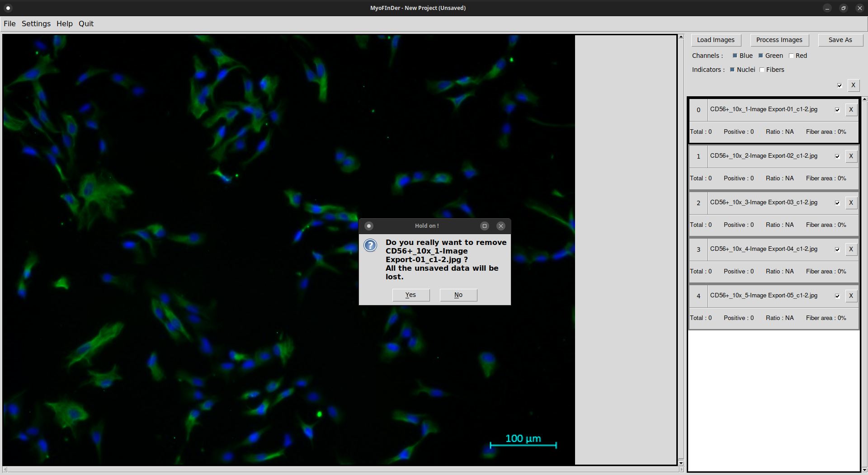This screenshot has height=475, width=868.
Task: Restore the MyoFInDer window size
Action: 844,8
